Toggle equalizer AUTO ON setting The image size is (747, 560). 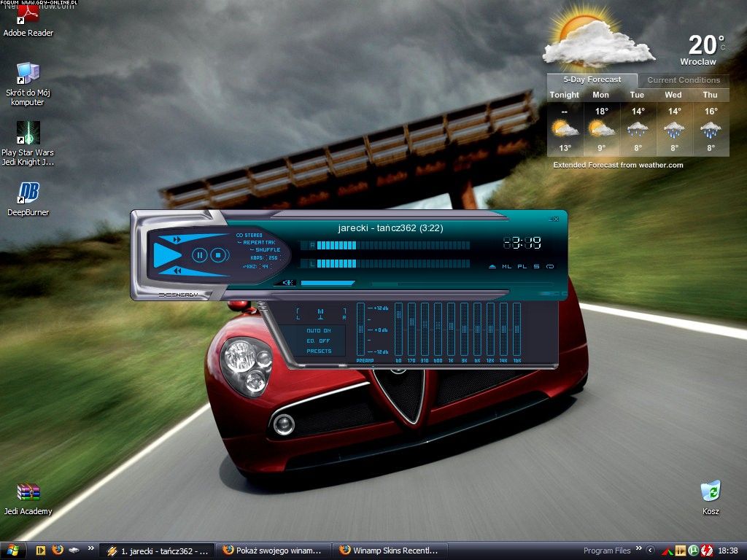click(x=318, y=330)
